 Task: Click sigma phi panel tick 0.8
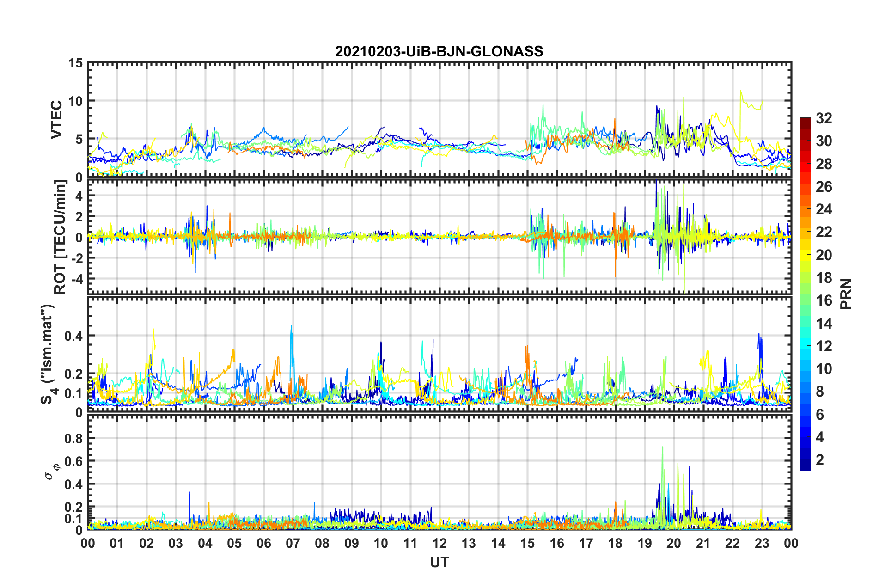(x=73, y=438)
